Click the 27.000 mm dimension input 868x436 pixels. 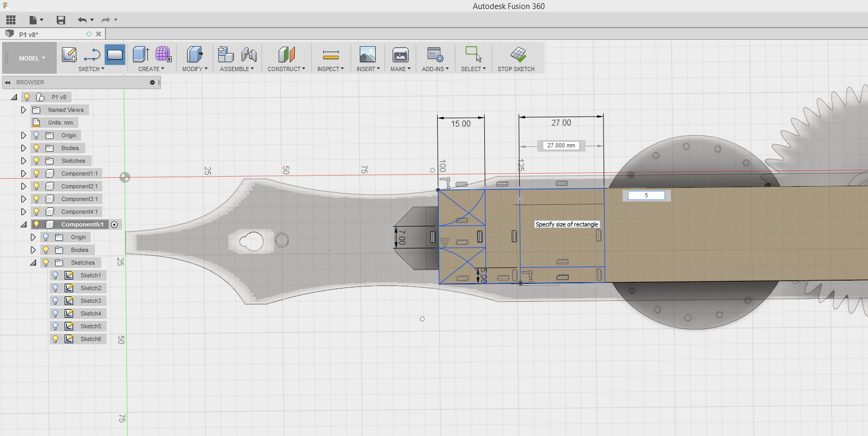click(x=561, y=145)
